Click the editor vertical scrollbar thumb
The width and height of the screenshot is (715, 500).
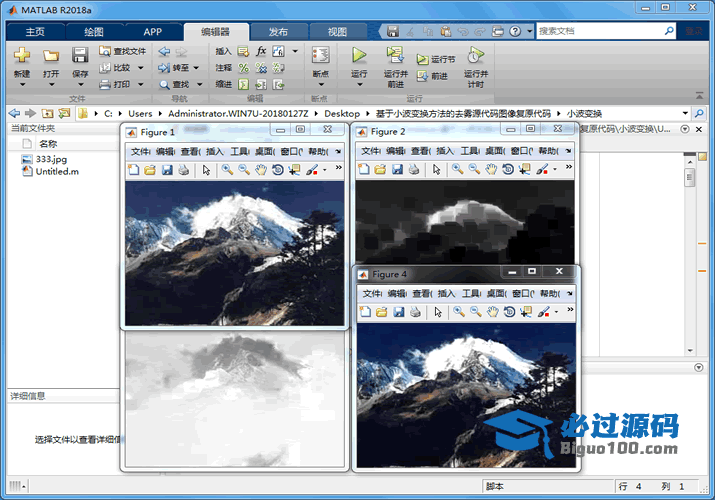click(x=689, y=177)
